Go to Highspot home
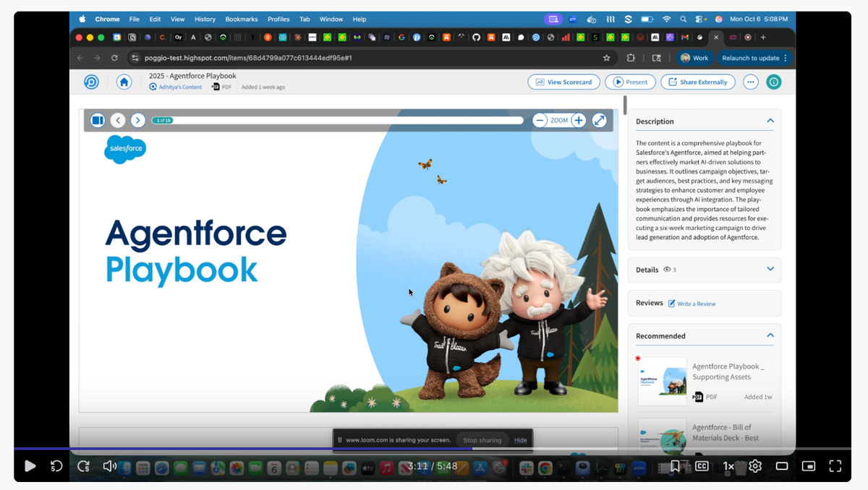This screenshot has height=490, width=868. click(x=124, y=82)
